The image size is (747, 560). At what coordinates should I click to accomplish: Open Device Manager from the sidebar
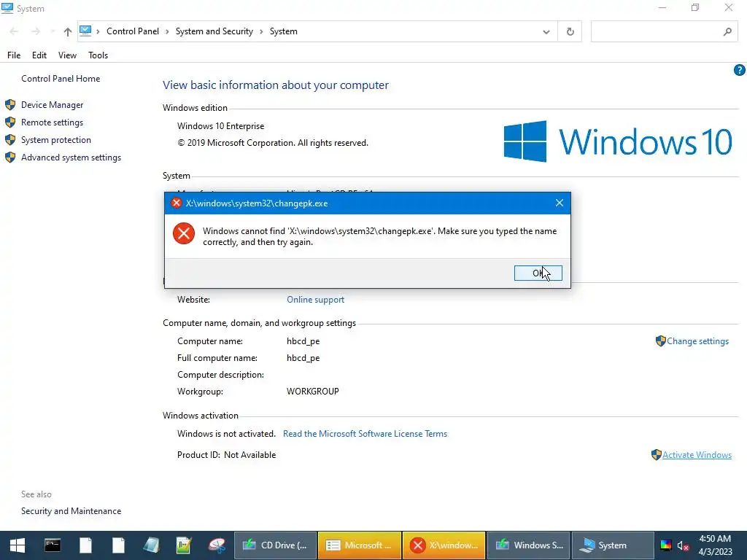52,105
